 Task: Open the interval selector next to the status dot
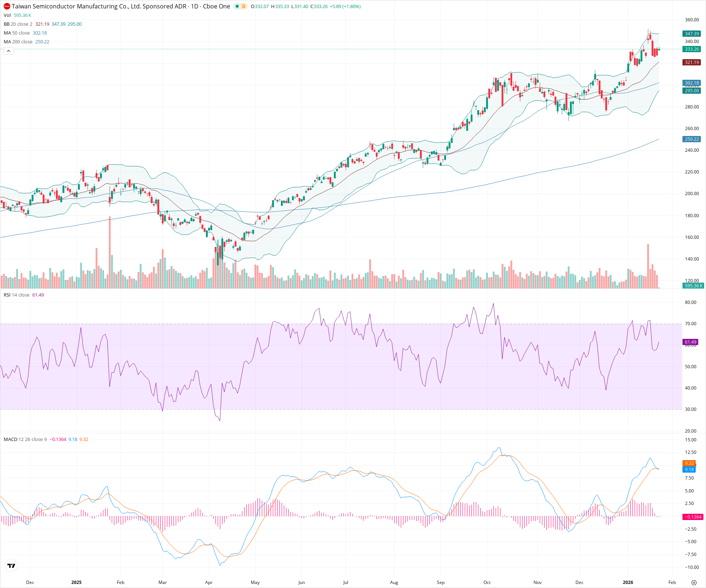(243, 6)
